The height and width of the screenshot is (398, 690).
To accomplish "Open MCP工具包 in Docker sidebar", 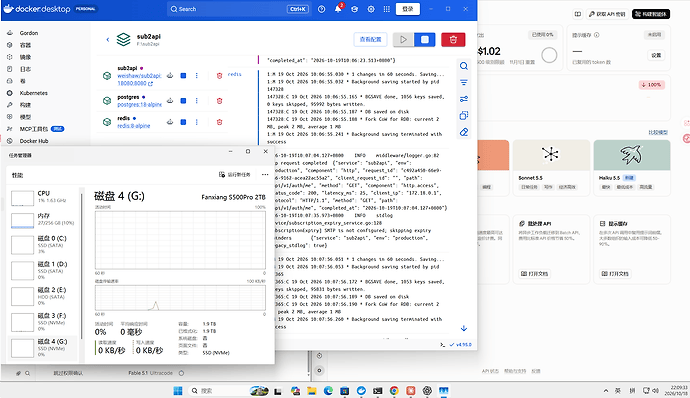I will pyautogui.click(x=34, y=129).
